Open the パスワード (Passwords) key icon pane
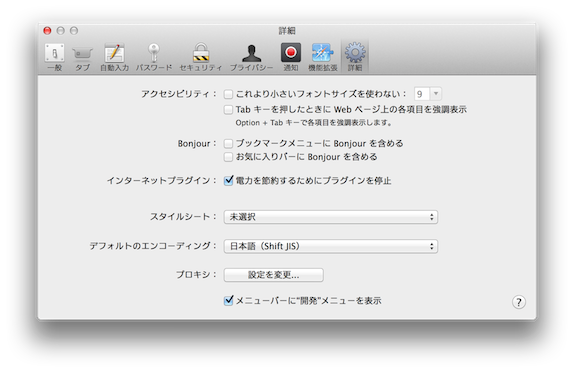The height and width of the screenshot is (372, 574). (x=154, y=57)
